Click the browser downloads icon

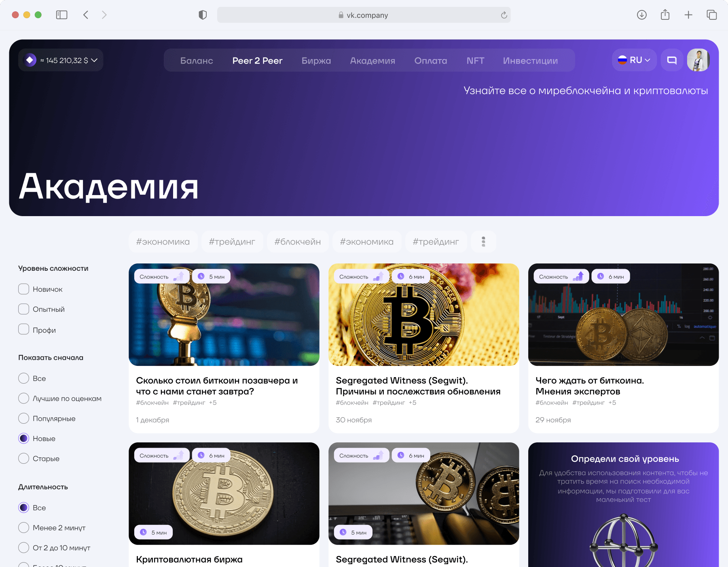click(x=641, y=15)
